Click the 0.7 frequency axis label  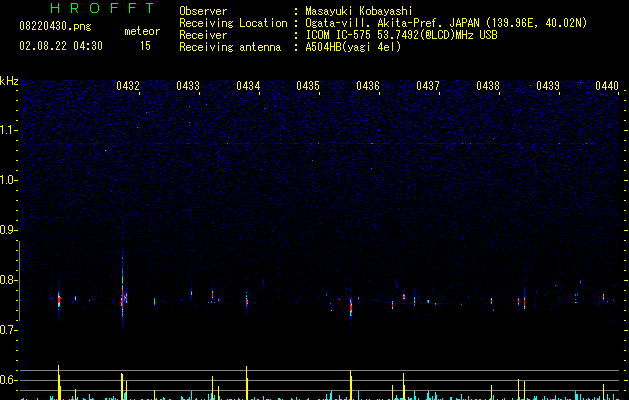pos(8,330)
